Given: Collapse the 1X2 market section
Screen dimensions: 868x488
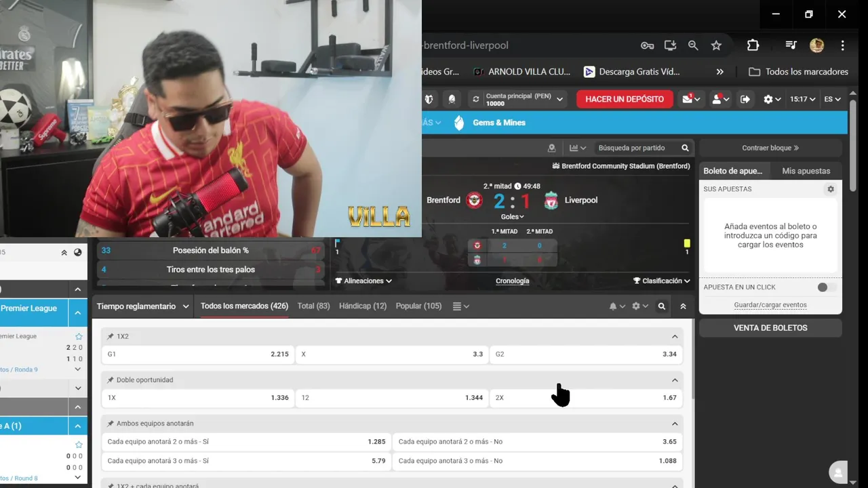Looking at the screenshot, I should [675, 337].
